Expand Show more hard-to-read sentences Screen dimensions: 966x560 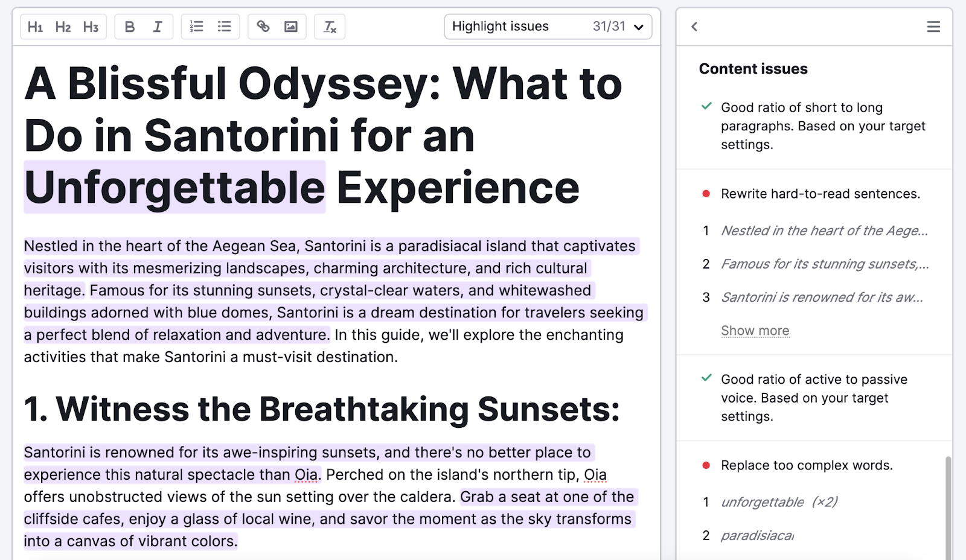point(755,330)
